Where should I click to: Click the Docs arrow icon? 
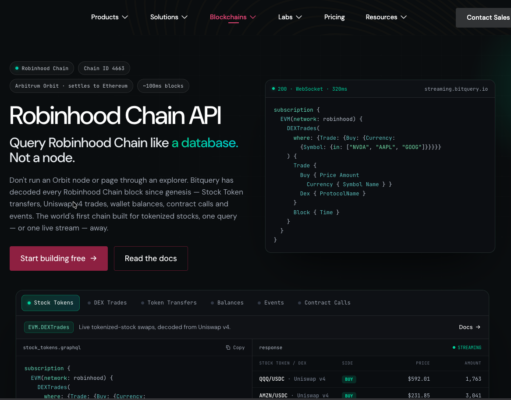[x=478, y=327]
